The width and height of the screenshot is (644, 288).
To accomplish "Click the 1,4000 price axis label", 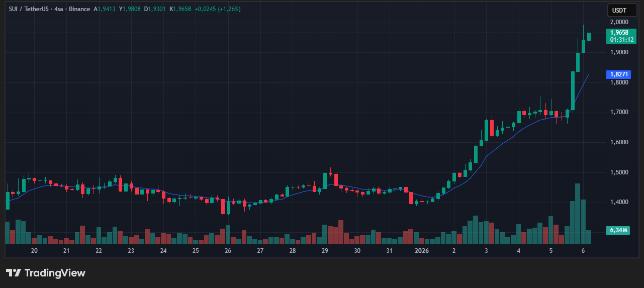I will [x=618, y=202].
